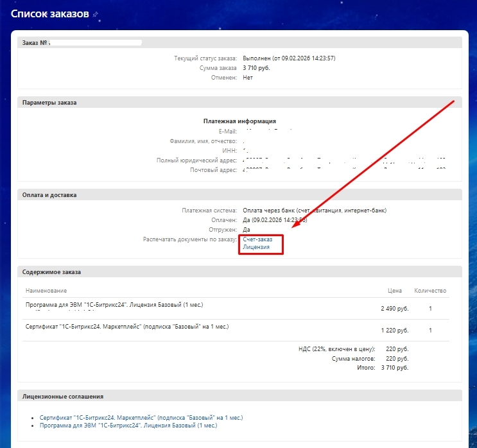Open the Программа для ЭВМ license agreement link
Image resolution: width=477 pixels, height=448 pixels.
point(128,426)
